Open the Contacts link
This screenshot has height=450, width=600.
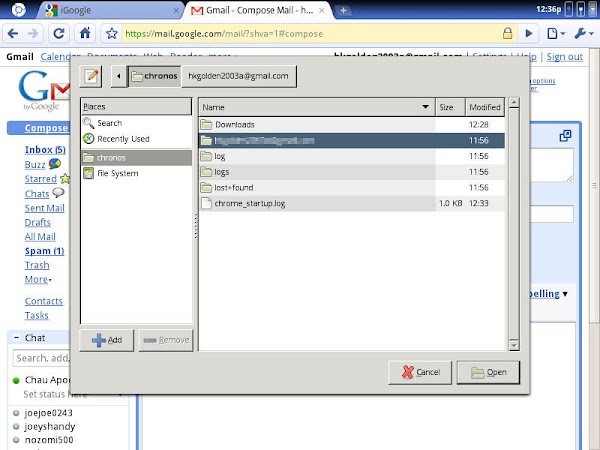point(44,301)
